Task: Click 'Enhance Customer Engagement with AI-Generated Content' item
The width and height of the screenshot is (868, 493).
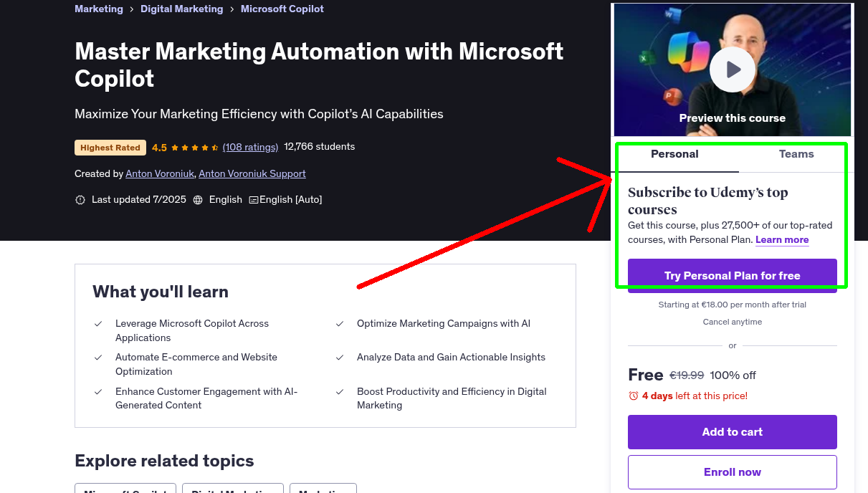Action: (206, 398)
